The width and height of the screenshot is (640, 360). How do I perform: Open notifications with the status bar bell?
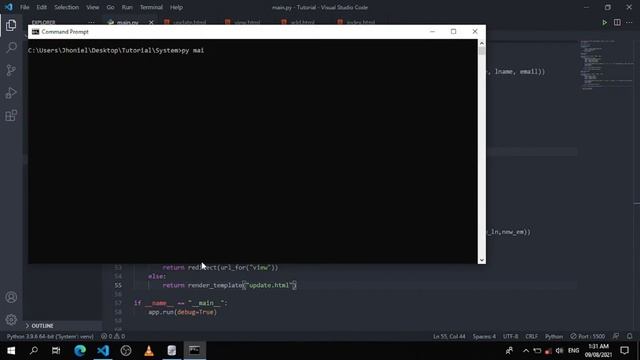coord(629,336)
